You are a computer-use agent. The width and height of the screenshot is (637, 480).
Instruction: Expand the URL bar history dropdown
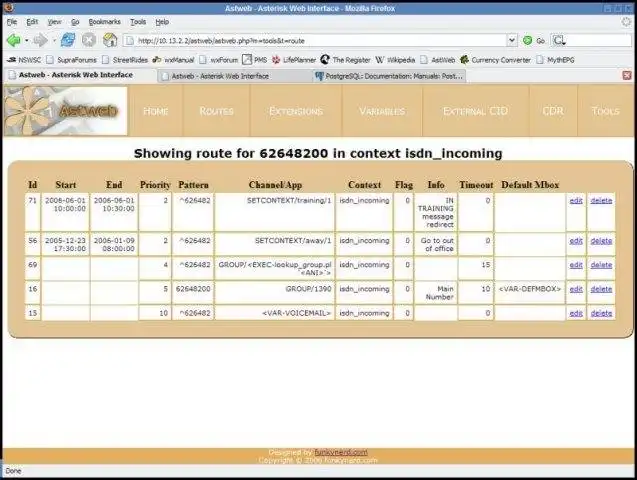pyautogui.click(x=512, y=40)
